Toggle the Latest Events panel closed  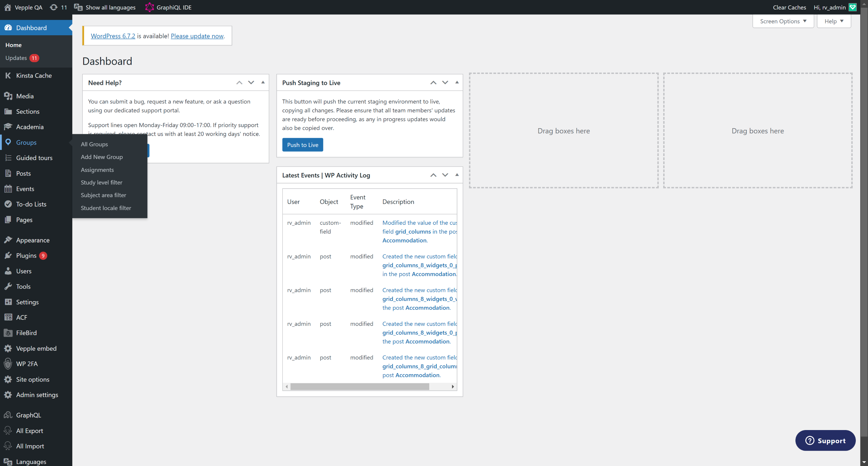coord(457,175)
